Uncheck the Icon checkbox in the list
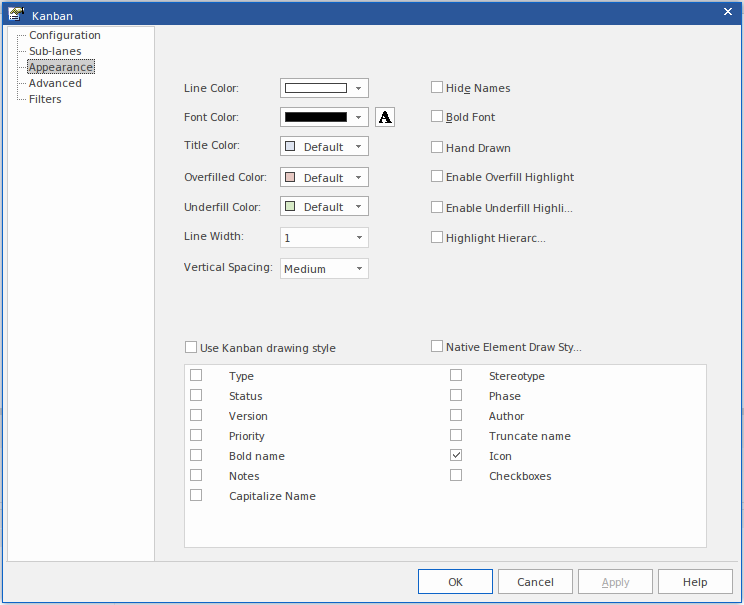 click(x=456, y=456)
